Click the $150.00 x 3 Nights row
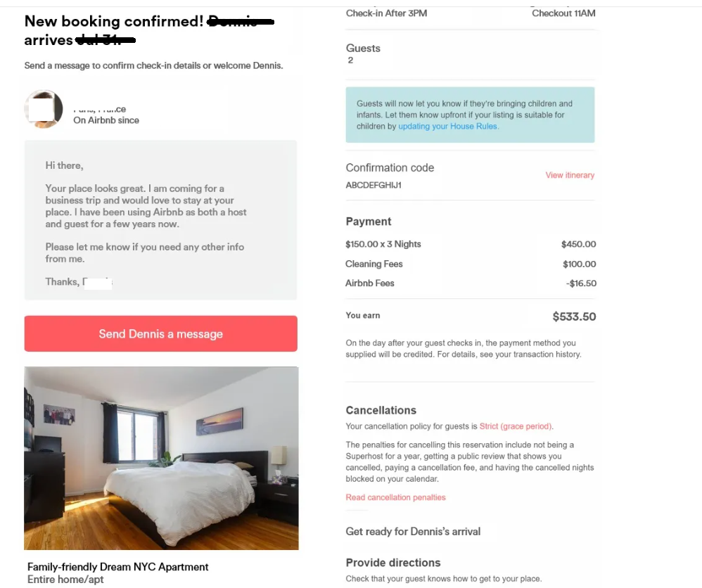 pyautogui.click(x=471, y=244)
